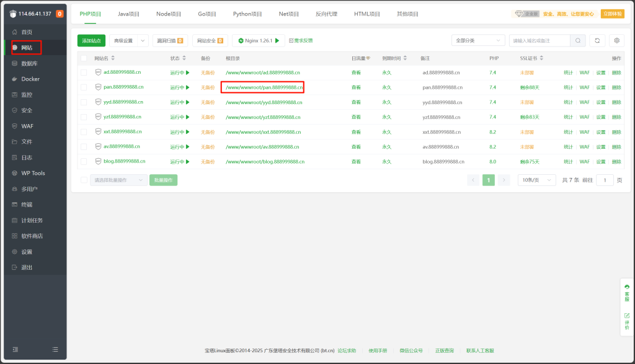Expand the 高级设置 dropdown arrow
Viewport: 635px width, 364px height.
tap(143, 41)
